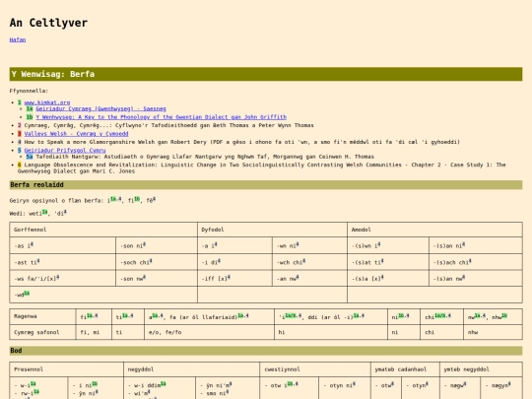
Task: Click the -wn ni cell
Action: pos(309,245)
